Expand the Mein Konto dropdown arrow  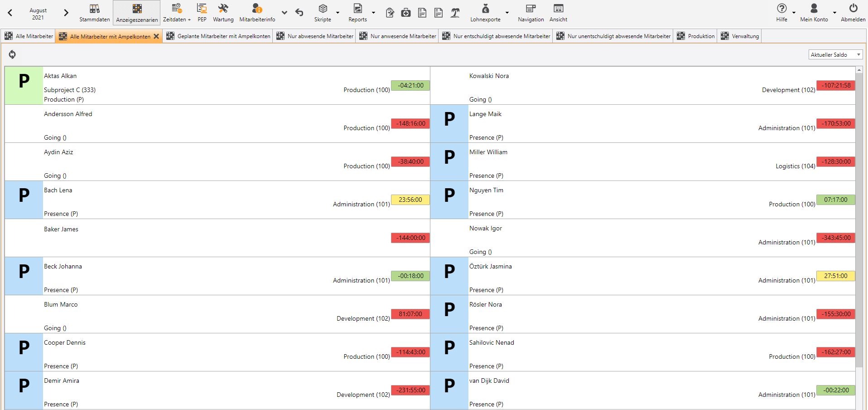point(834,13)
